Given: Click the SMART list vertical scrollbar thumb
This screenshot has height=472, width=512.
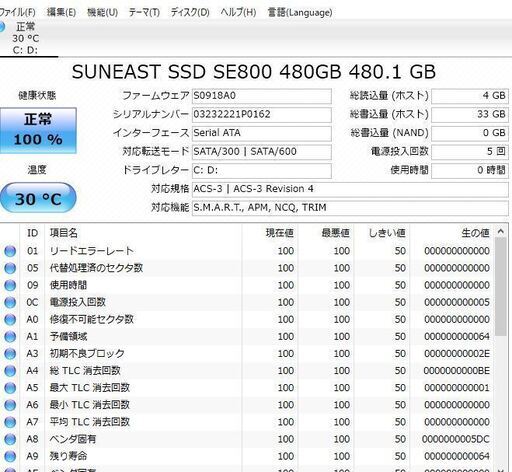Looking at the screenshot, I should click(x=501, y=287).
